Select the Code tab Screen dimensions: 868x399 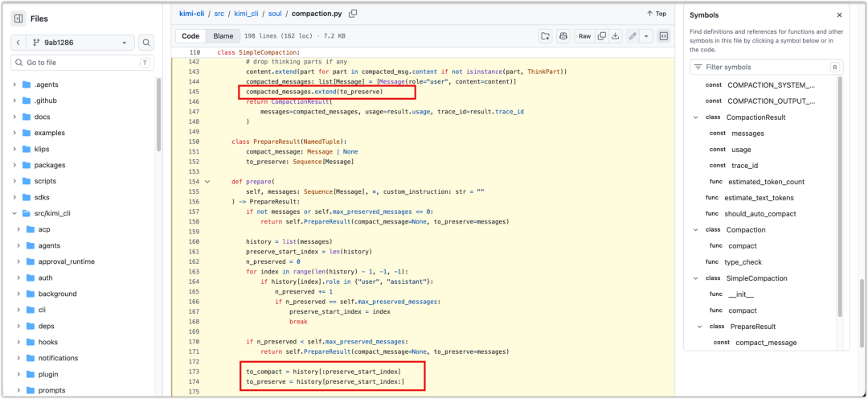tap(190, 36)
